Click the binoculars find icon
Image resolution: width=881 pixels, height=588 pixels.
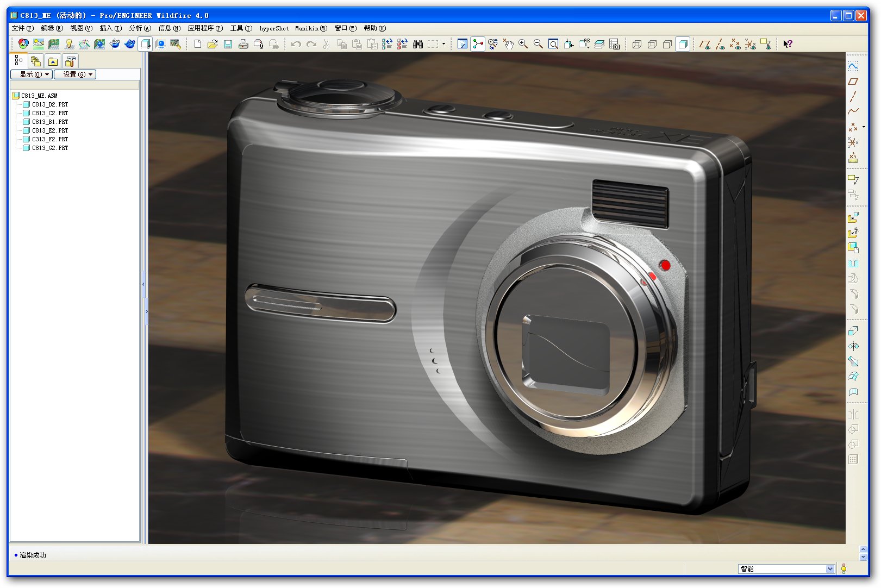click(418, 44)
